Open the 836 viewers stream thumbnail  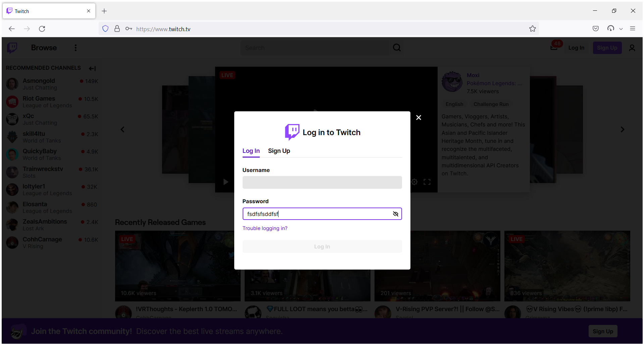point(567,266)
